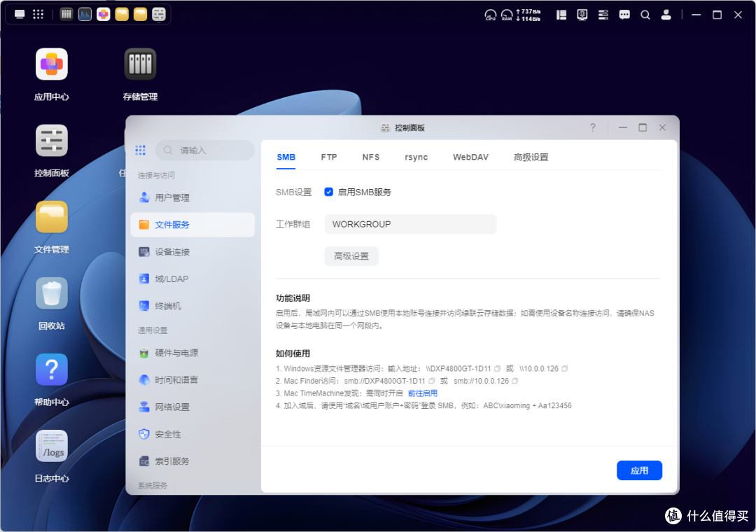Viewport: 756px width, 532px height.
Task: Open control panel help question mark
Action: tap(593, 127)
